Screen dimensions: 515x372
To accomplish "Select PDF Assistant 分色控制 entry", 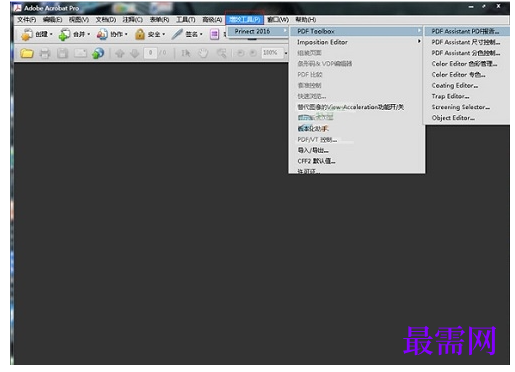I will point(467,53).
